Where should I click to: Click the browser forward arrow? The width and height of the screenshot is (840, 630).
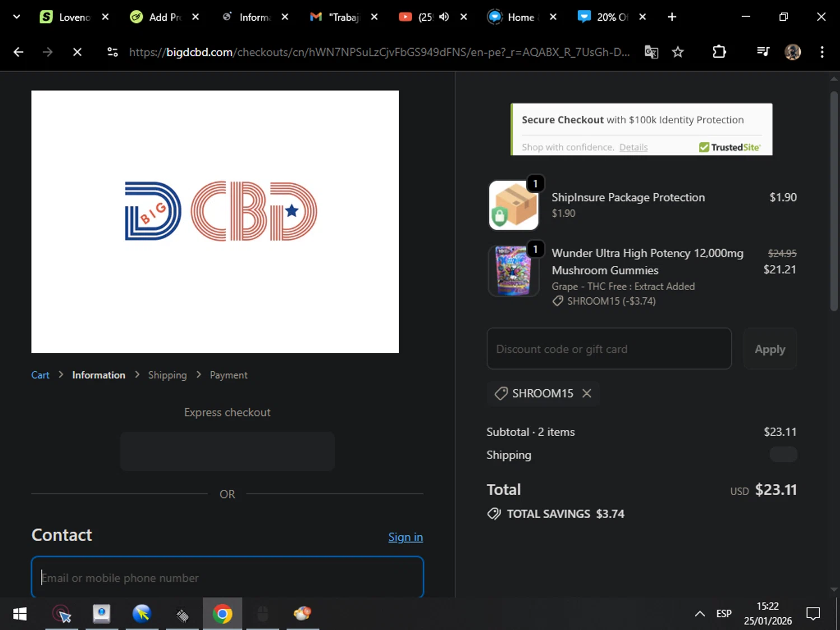click(x=48, y=52)
